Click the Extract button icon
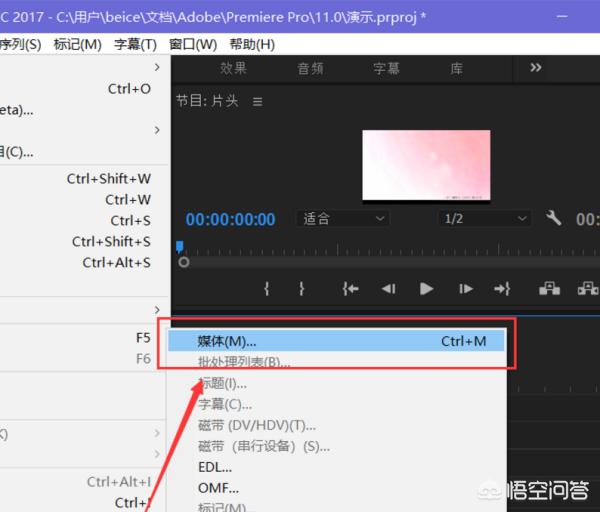 point(588,289)
